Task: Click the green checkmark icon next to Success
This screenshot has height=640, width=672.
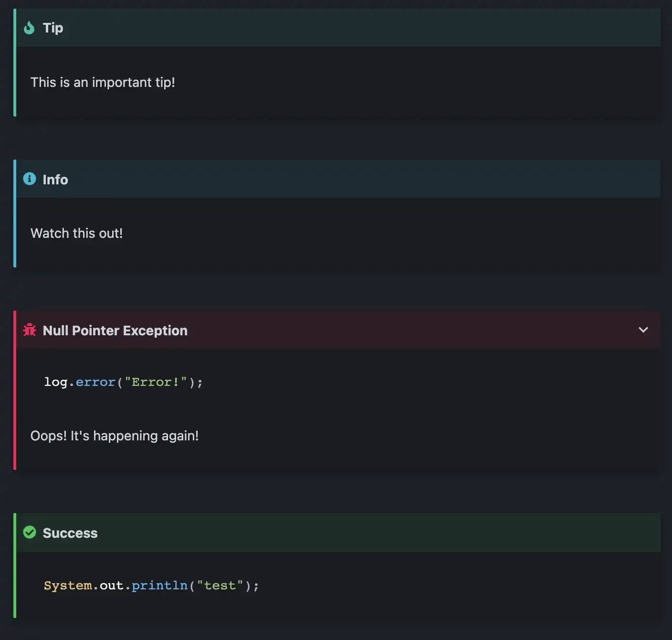Action: (29, 533)
